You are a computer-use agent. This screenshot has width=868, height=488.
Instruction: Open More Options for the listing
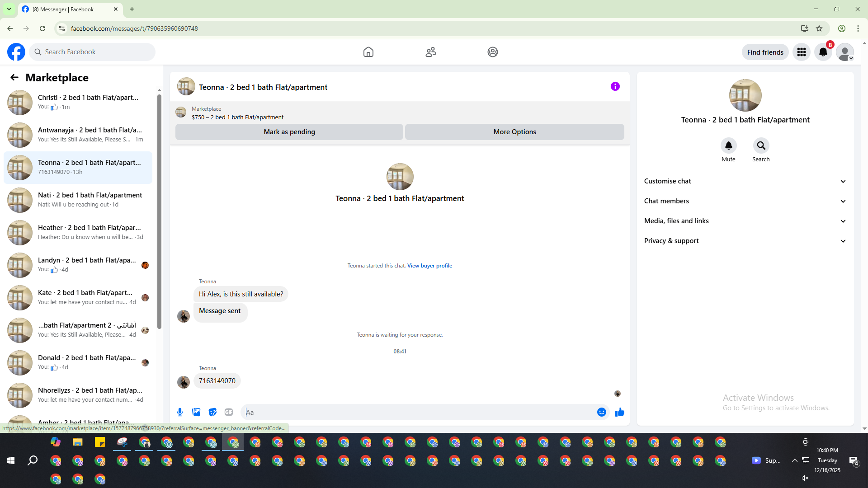[514, 132]
